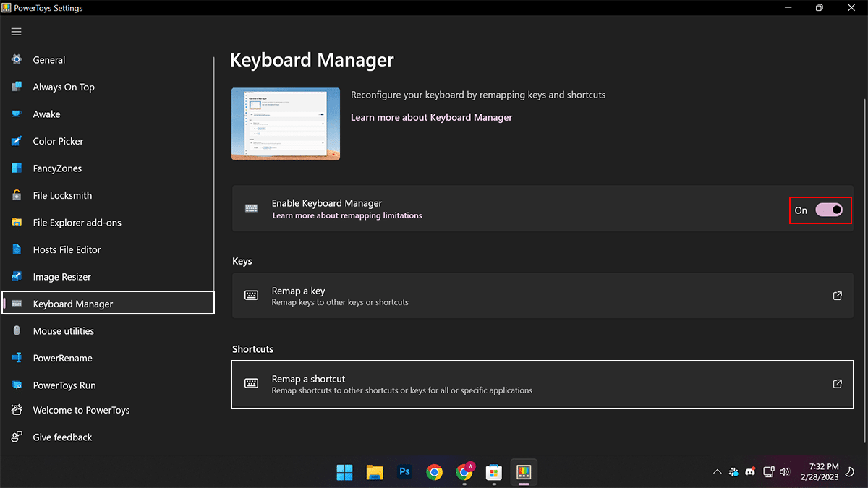Select the Image Resizer icon
The image size is (868, 488).
tap(17, 277)
